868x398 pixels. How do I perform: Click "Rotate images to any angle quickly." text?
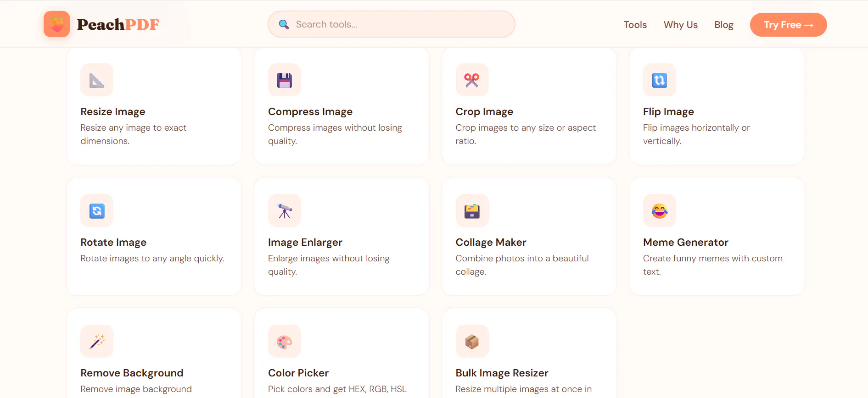point(152,259)
